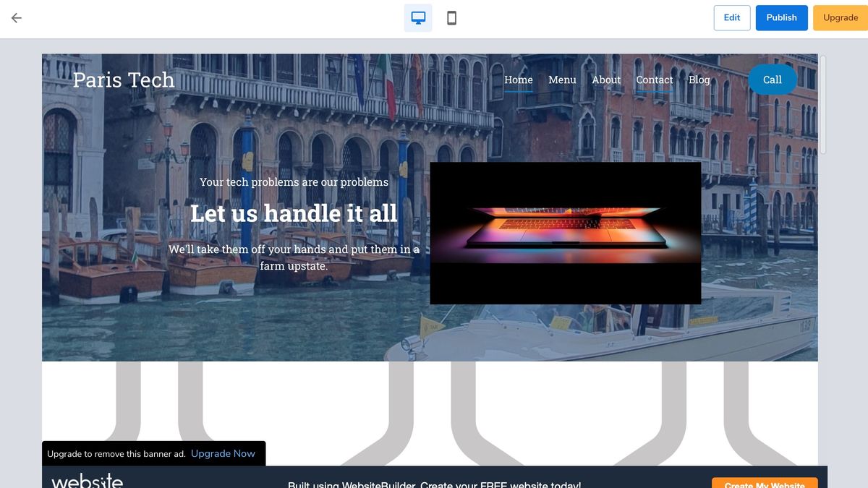
Task: Open the About page link
Action: 605,80
